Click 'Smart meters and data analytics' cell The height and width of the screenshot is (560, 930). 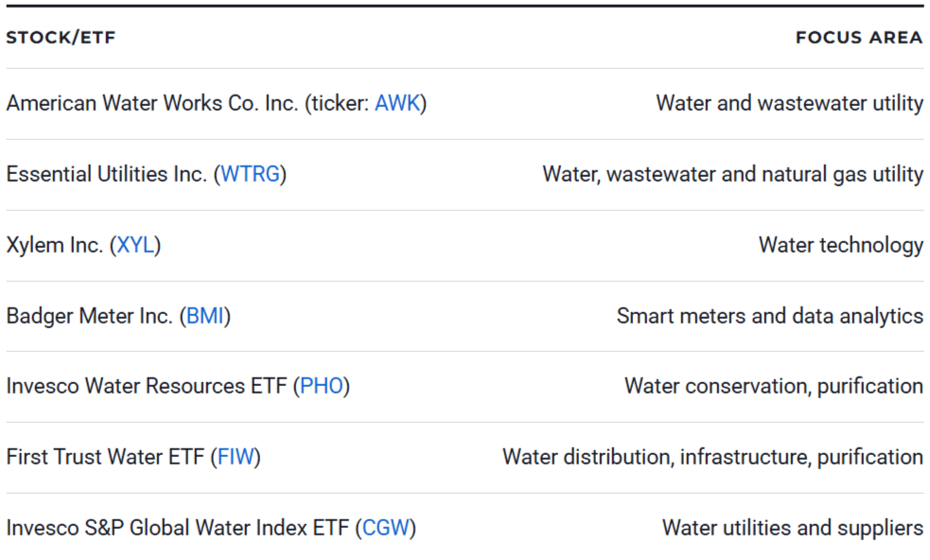pyautogui.click(x=769, y=316)
